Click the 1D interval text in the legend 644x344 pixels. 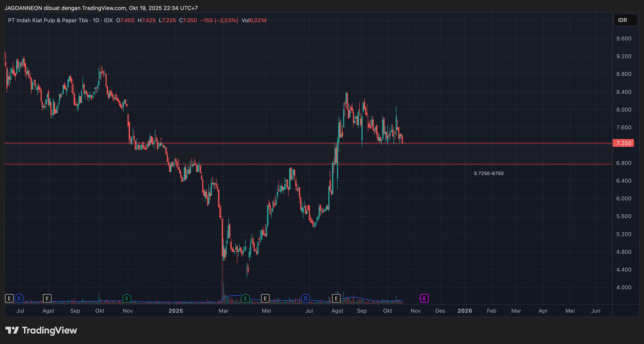(x=96, y=20)
